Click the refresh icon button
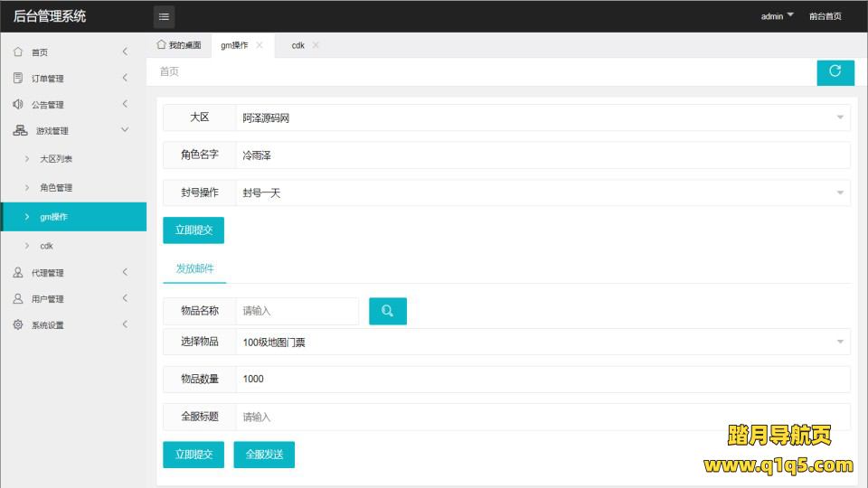 click(835, 72)
